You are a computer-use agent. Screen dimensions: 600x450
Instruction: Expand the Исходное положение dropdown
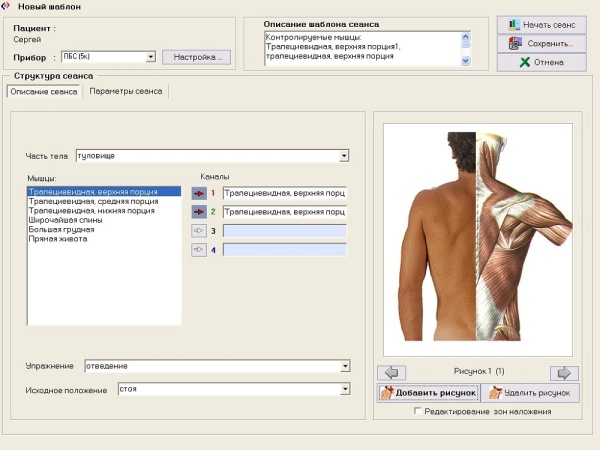tap(343, 389)
